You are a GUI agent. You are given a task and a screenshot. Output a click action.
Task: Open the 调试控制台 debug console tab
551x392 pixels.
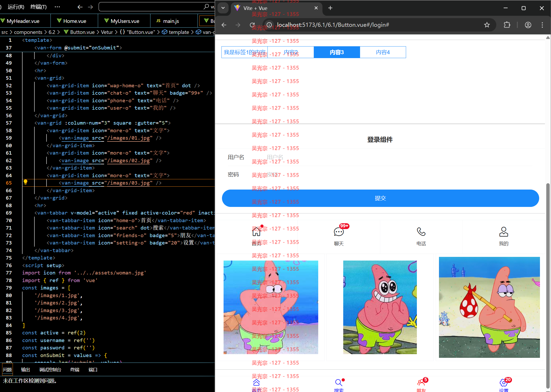pyautogui.click(x=50, y=370)
